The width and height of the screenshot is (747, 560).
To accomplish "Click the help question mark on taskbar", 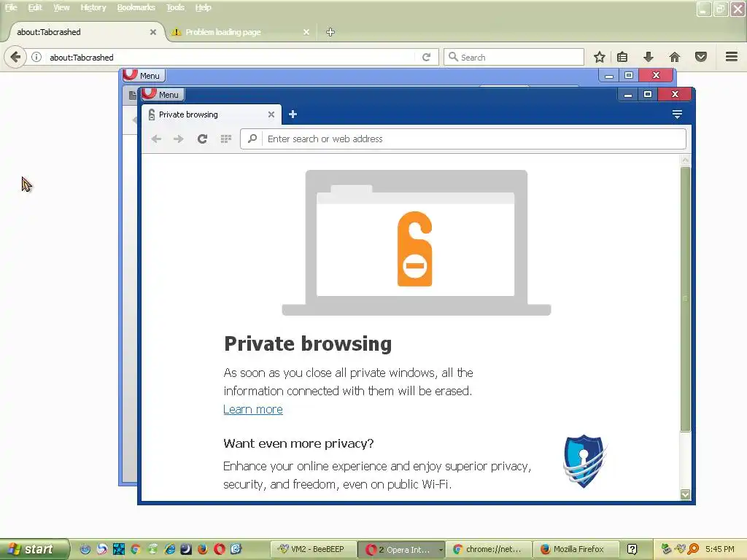I will pyautogui.click(x=632, y=549).
